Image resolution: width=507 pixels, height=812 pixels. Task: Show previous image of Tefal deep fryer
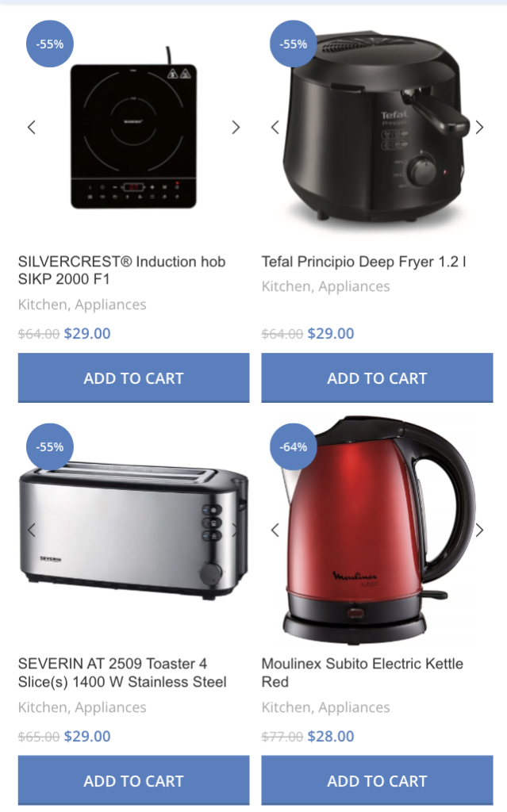tap(275, 128)
